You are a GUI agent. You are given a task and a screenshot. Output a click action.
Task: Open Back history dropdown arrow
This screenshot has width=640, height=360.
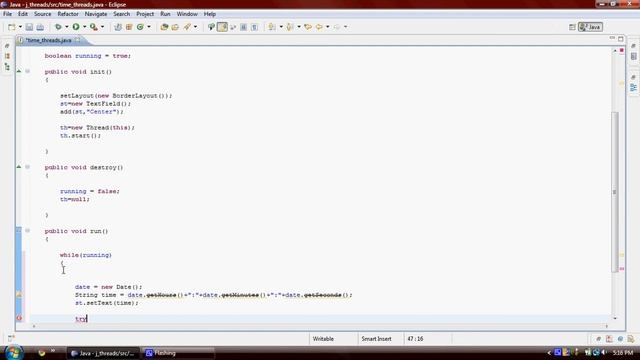tap(327, 27)
